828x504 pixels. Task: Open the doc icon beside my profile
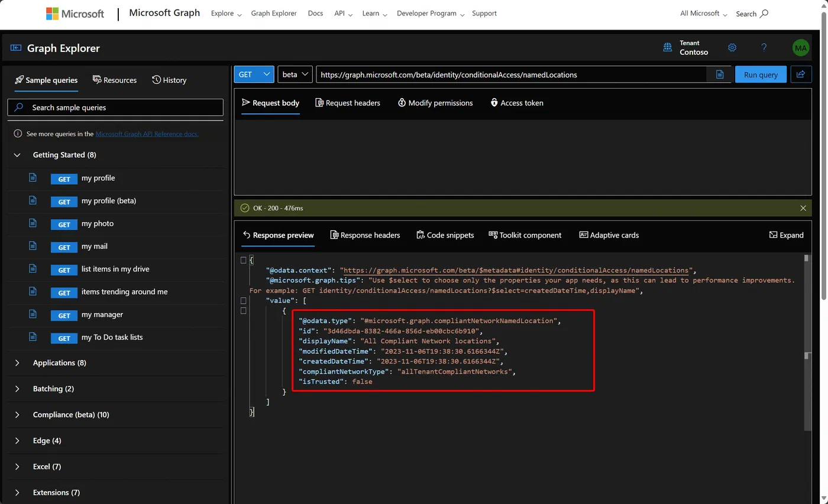coord(33,178)
